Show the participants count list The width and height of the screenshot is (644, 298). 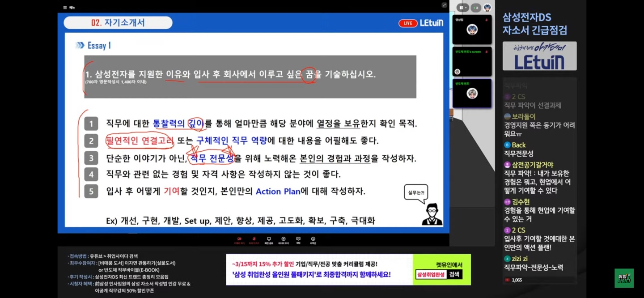475,8
